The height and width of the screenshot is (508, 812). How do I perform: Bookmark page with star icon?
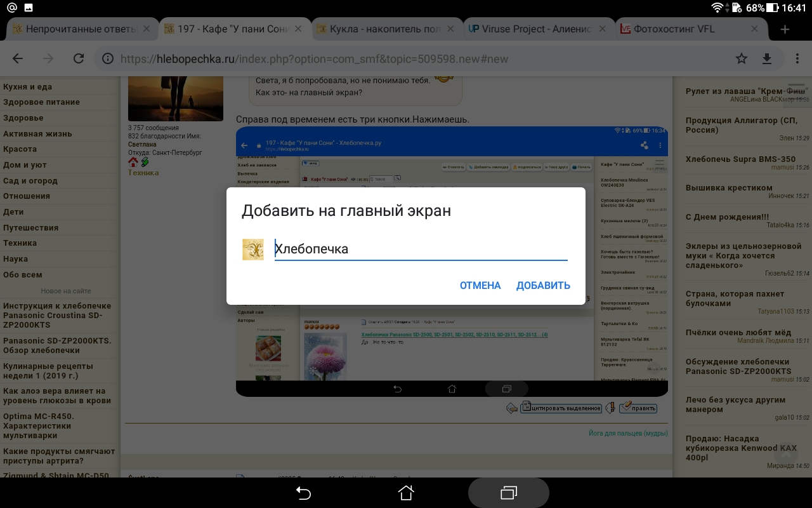(x=741, y=58)
